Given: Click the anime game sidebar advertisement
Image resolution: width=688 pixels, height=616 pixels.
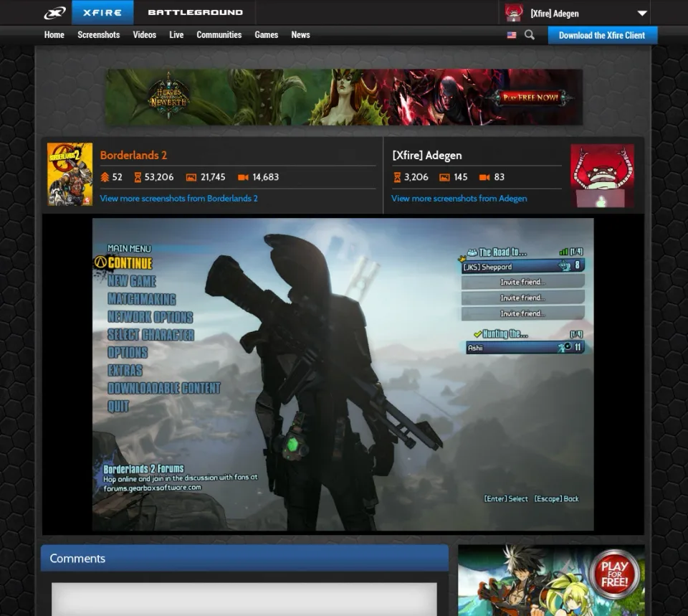Looking at the screenshot, I should tap(551, 580).
